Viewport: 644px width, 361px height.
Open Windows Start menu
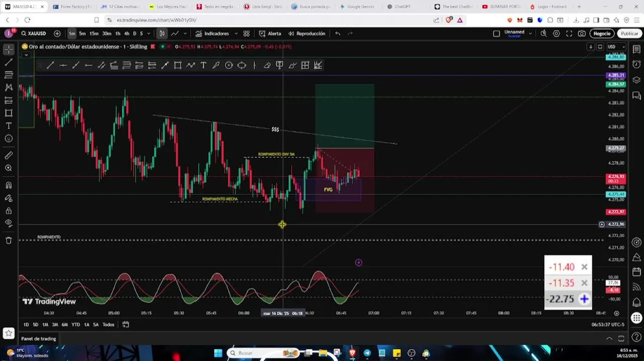(x=218, y=353)
